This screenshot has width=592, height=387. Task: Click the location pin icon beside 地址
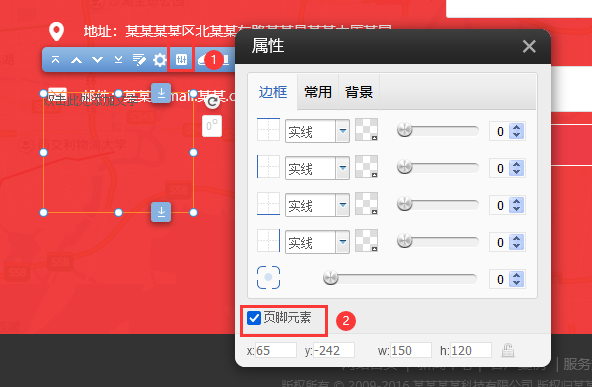57,31
